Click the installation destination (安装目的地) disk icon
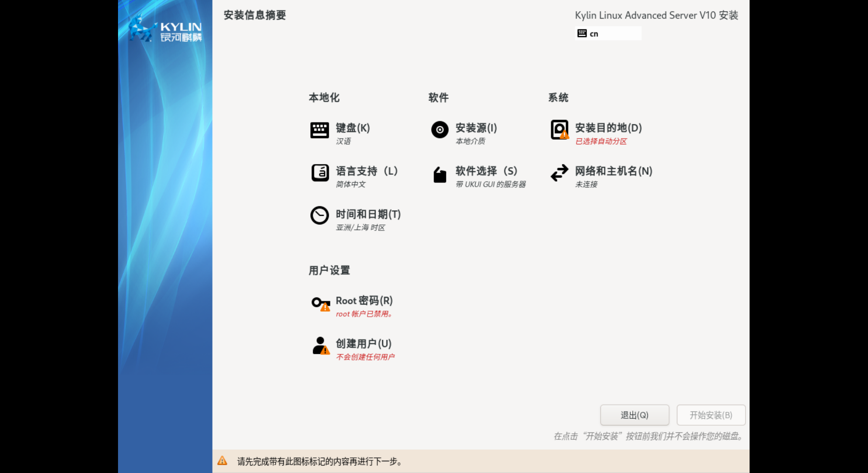 pos(560,130)
